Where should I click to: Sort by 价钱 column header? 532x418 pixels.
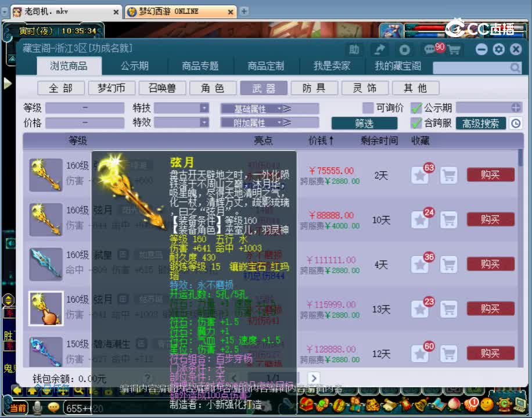click(x=321, y=140)
